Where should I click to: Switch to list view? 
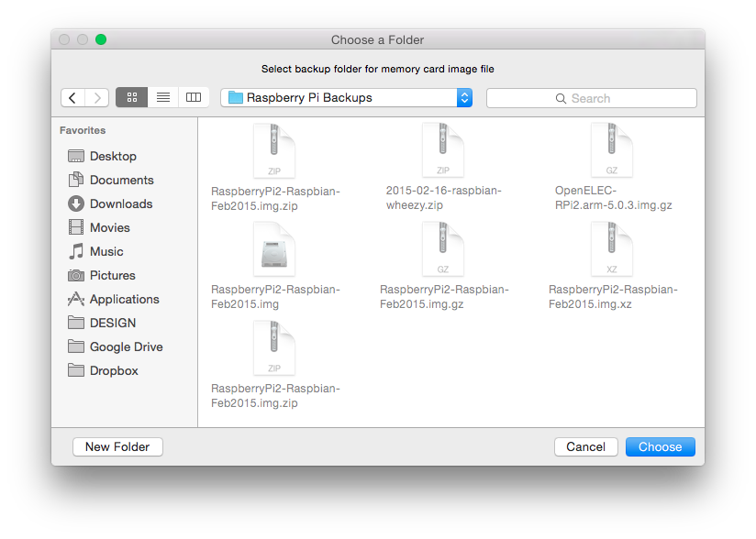[x=163, y=97]
